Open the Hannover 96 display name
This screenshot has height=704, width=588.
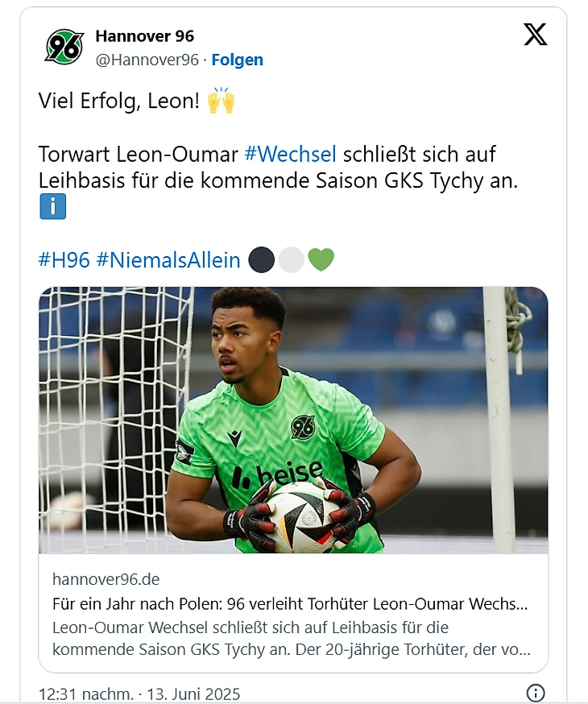(144, 36)
